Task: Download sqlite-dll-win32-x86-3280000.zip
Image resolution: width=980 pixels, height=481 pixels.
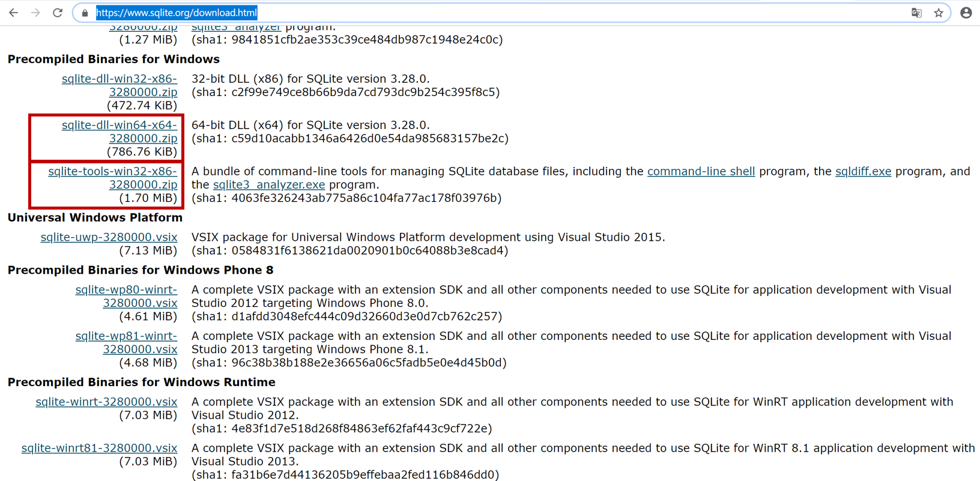Action: pyautogui.click(x=119, y=85)
